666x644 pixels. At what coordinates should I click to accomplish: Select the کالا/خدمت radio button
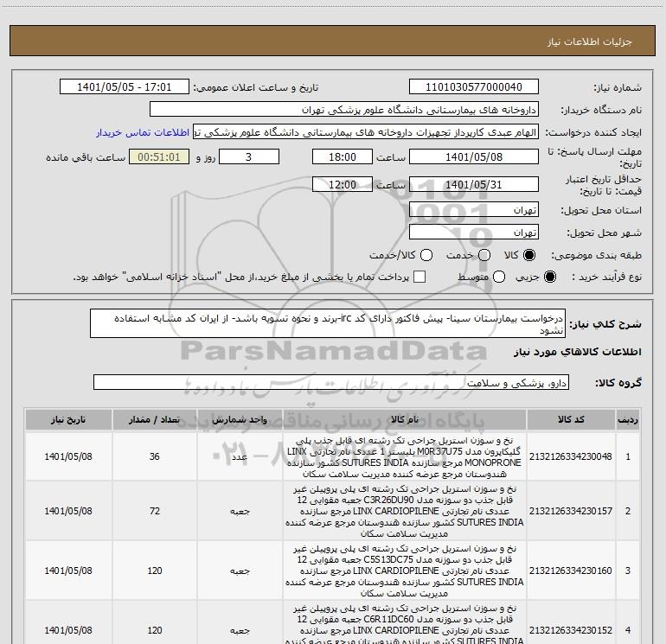426,255
